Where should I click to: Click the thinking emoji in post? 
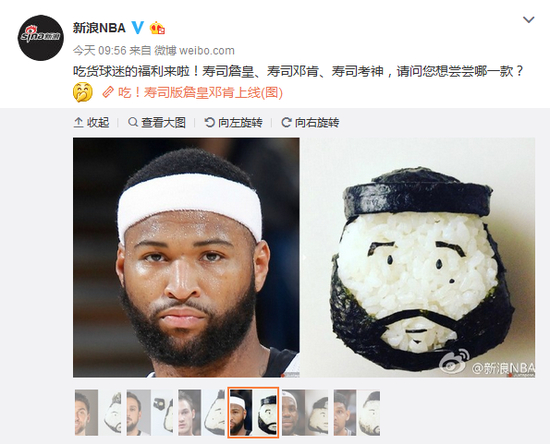point(82,92)
